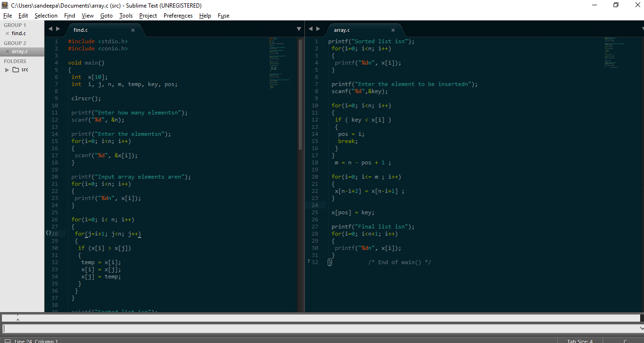Click the 'void main()' line in find.c
Viewport: 644px width, 343px height.
[86, 63]
